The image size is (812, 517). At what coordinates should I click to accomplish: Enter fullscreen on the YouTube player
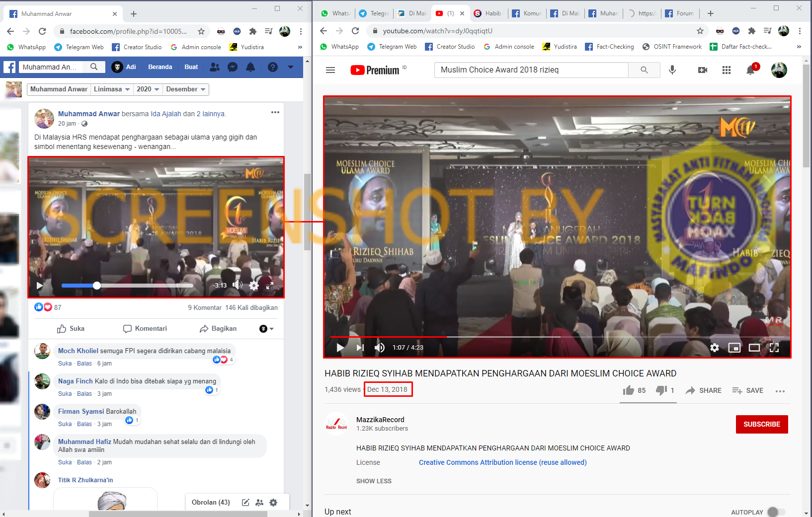(x=774, y=348)
